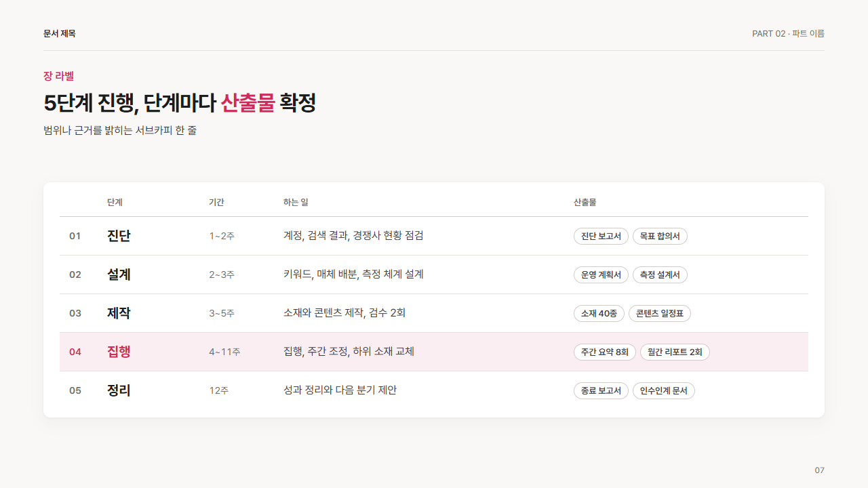Click '성과 정리와 다음 분기 제안' text
Viewport: 868px width, 488px height.
(340, 390)
